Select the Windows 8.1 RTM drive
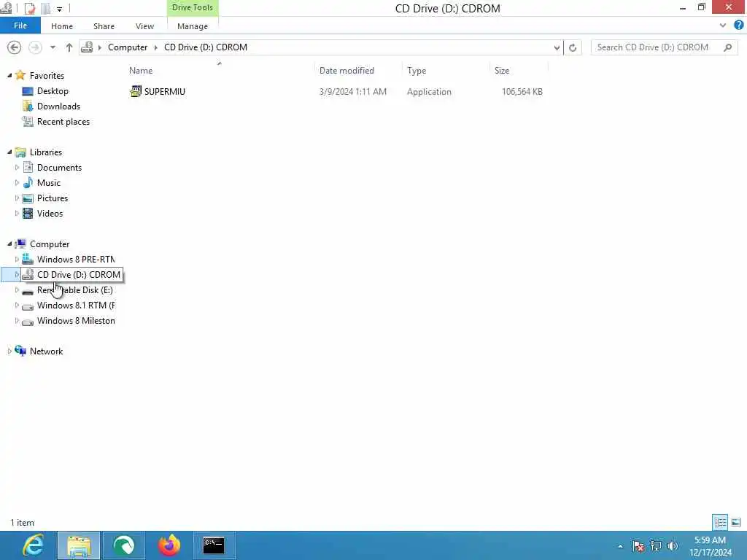 click(76, 306)
